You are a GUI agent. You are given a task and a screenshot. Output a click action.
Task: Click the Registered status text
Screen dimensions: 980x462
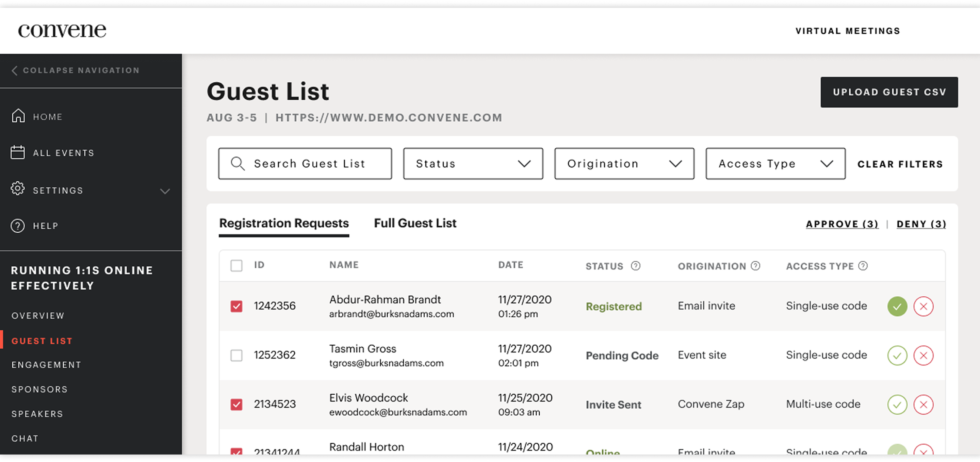point(614,307)
